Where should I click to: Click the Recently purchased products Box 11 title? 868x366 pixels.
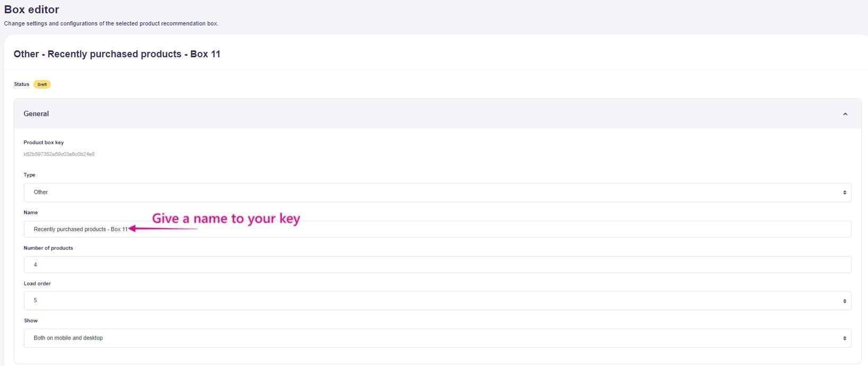(117, 54)
